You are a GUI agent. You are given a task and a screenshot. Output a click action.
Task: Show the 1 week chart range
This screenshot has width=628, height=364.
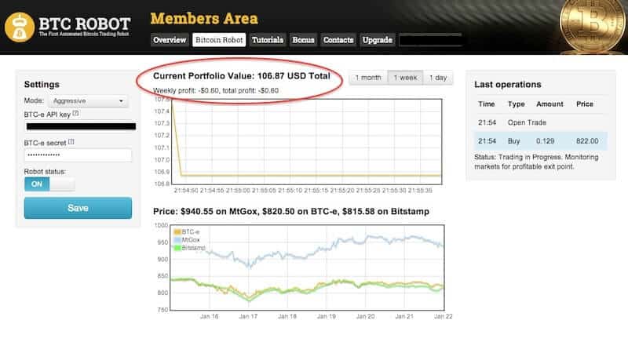pos(405,78)
